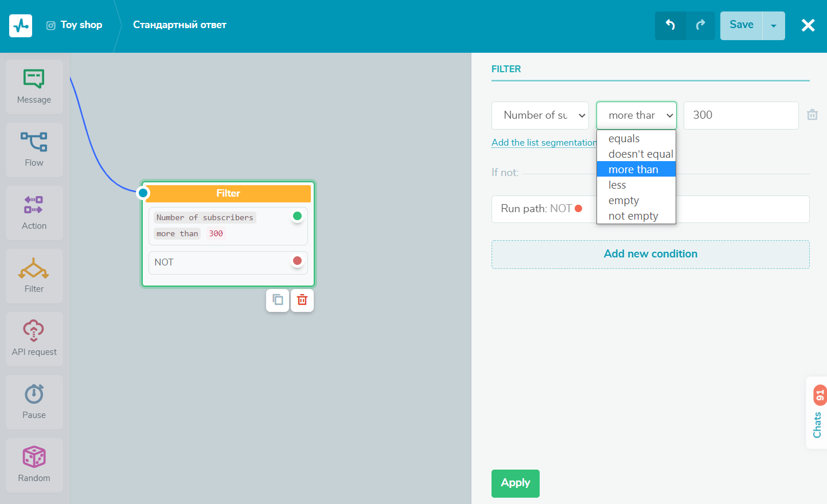The height and width of the screenshot is (504, 827).
Task: Insert a Pause block
Action: (x=34, y=402)
